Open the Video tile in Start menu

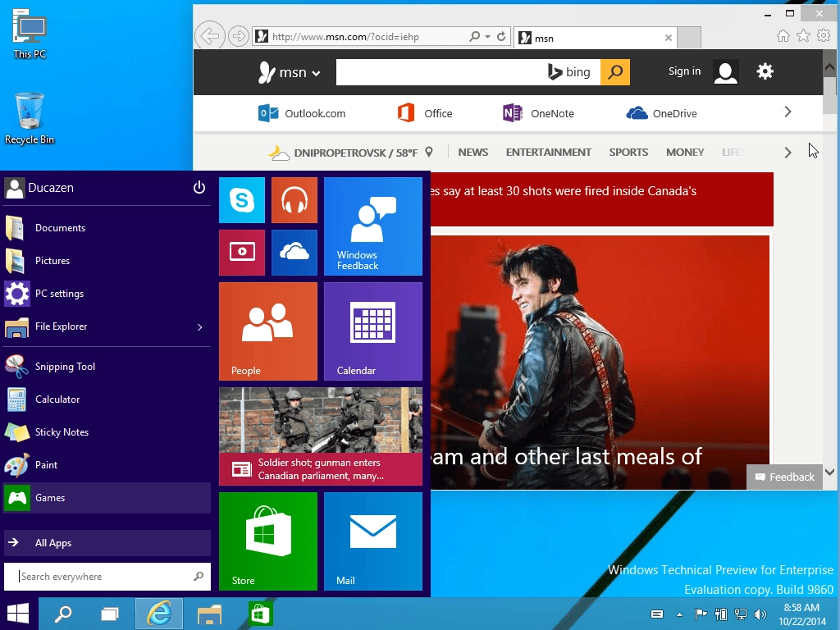242,253
